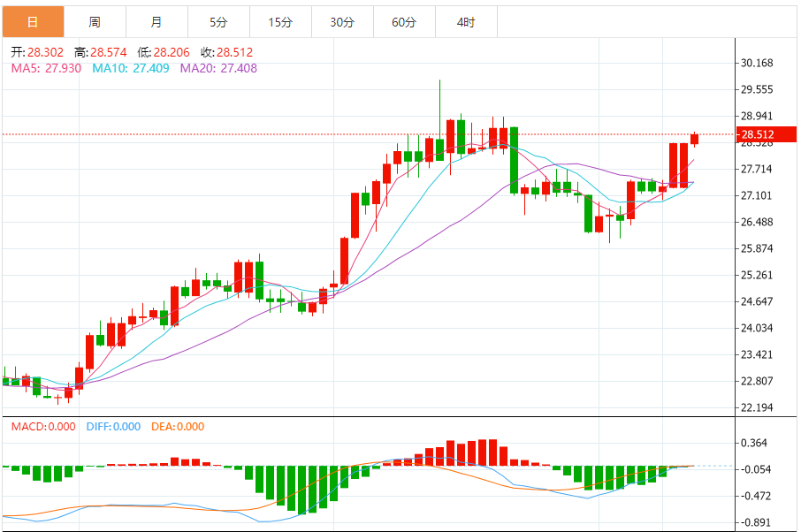Switch to the 月 monthly tab

tap(156, 22)
